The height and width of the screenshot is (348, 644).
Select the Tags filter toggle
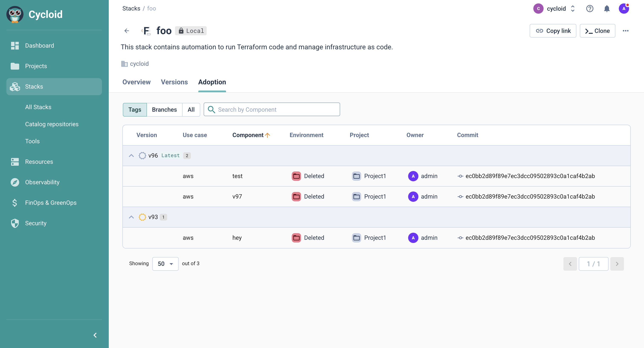(x=135, y=109)
